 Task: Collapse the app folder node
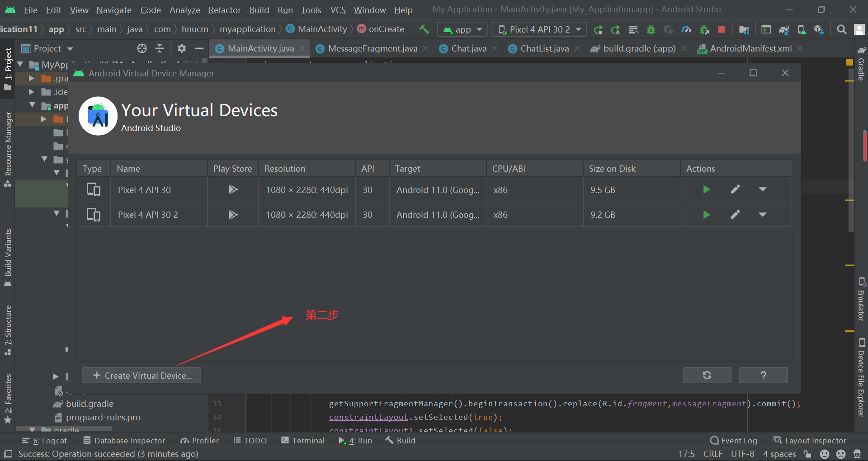point(32,105)
